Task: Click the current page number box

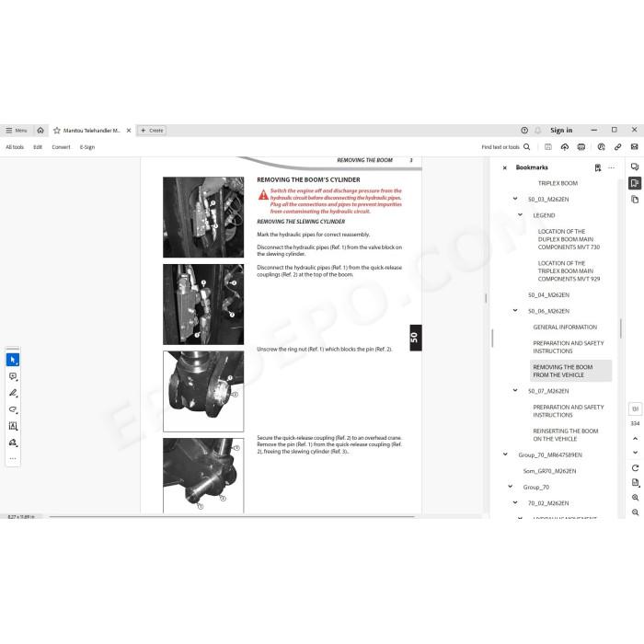Action: 635,409
